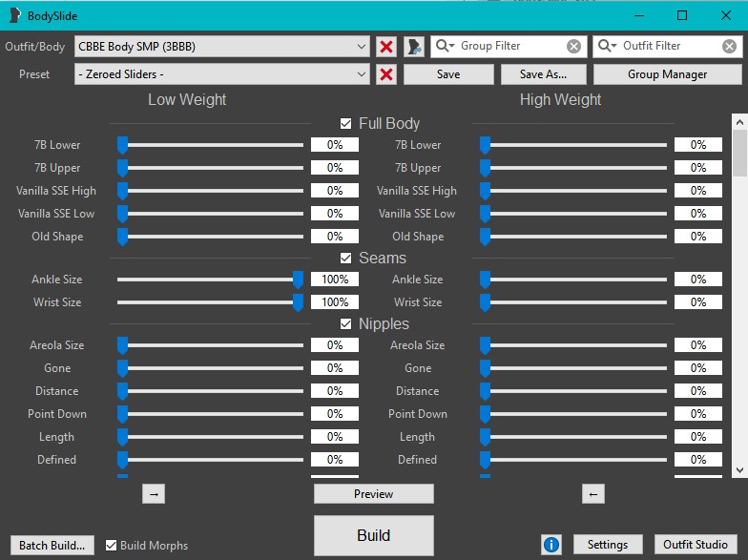Toggle the Seams category checkbox
Screen dimensions: 748x560
click(x=345, y=258)
